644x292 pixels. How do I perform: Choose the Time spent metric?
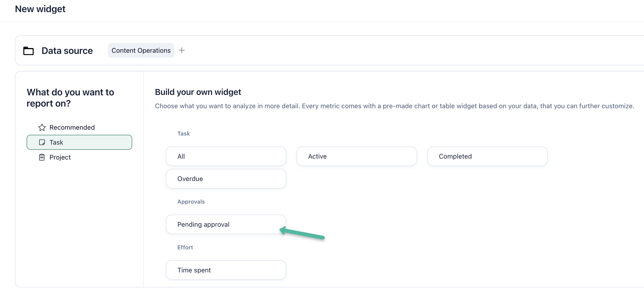226,270
